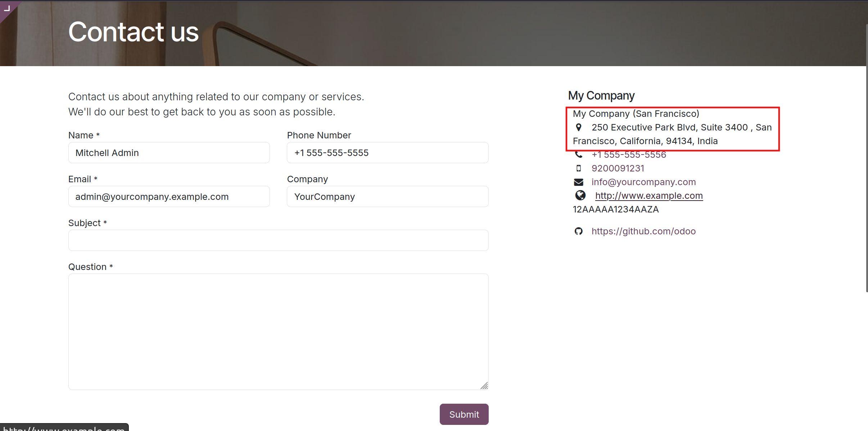Click the Question box resize handle

pyautogui.click(x=484, y=386)
